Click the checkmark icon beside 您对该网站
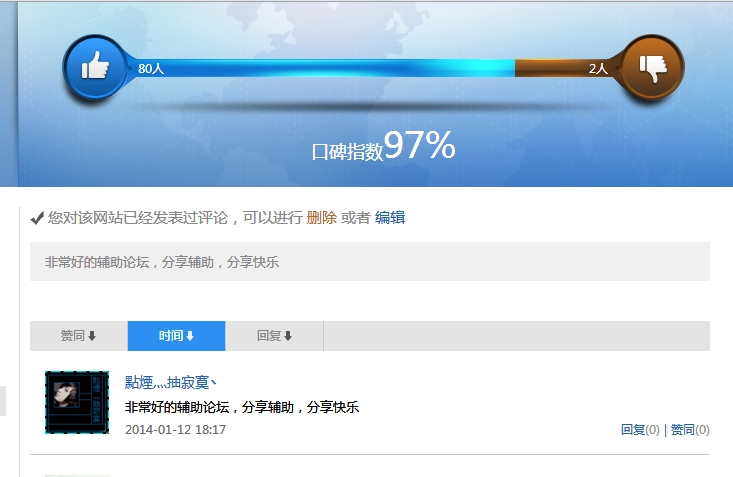Image resolution: width=733 pixels, height=477 pixels. coord(37,218)
